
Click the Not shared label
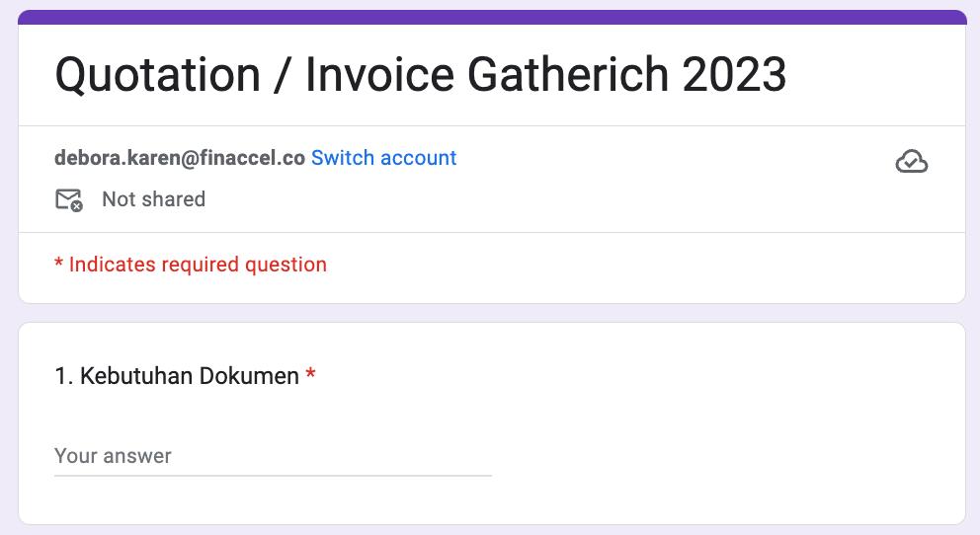[153, 199]
